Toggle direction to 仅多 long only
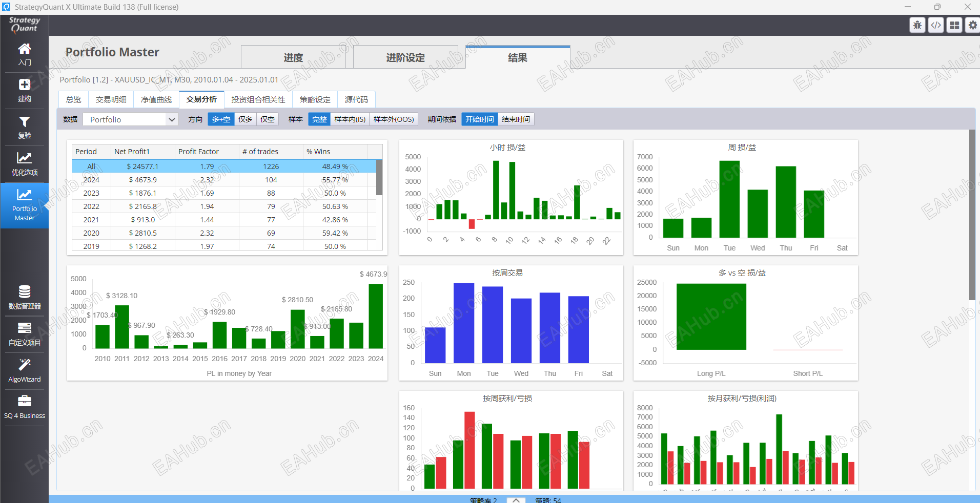The image size is (980, 503). pyautogui.click(x=245, y=119)
